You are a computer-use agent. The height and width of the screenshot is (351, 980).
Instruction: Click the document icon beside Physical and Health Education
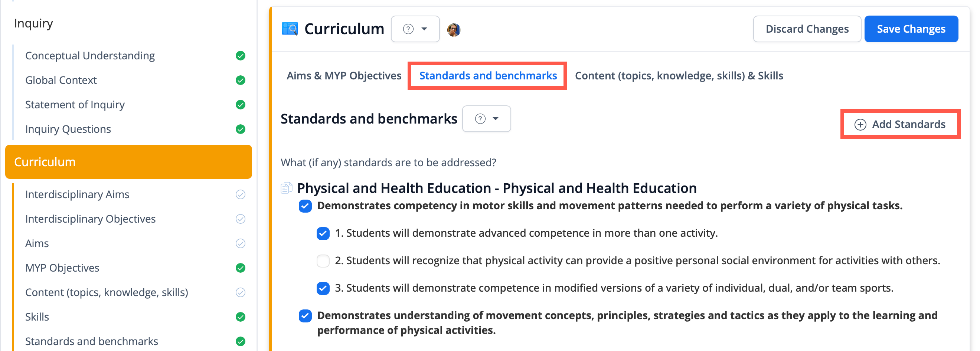point(286,188)
